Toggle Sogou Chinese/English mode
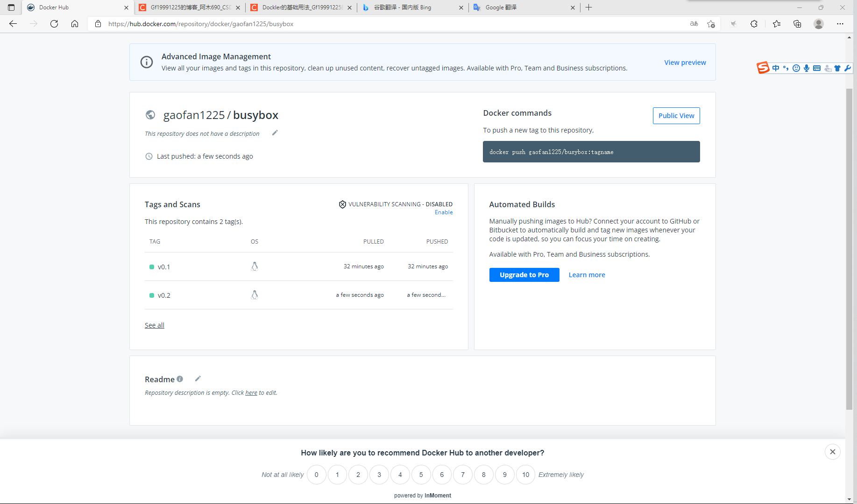This screenshot has height=504, width=857. [x=776, y=68]
